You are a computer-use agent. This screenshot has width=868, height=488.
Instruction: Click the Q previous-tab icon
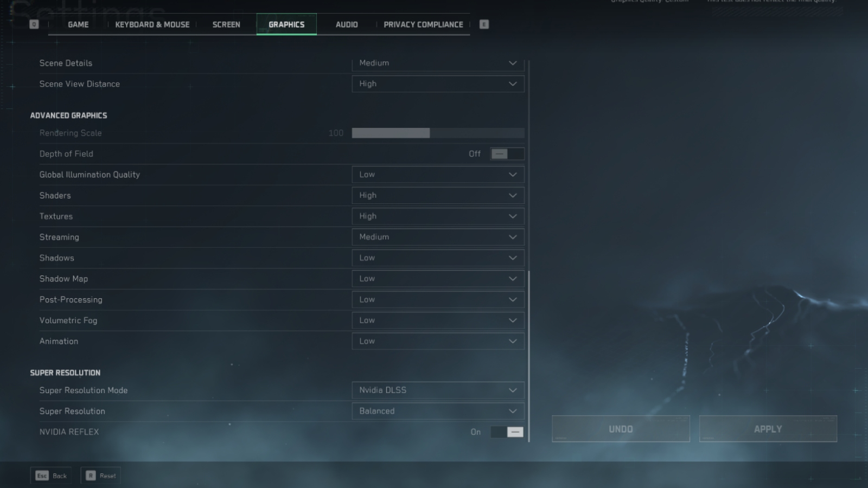coord(33,24)
